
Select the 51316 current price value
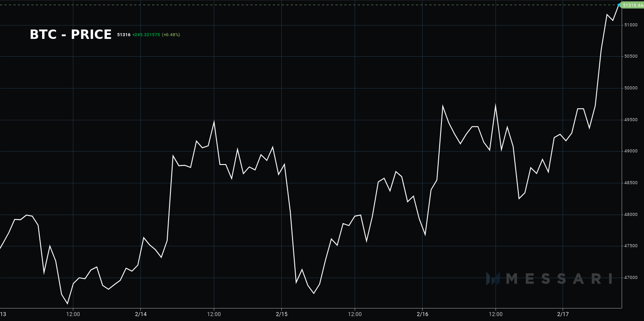124,35
